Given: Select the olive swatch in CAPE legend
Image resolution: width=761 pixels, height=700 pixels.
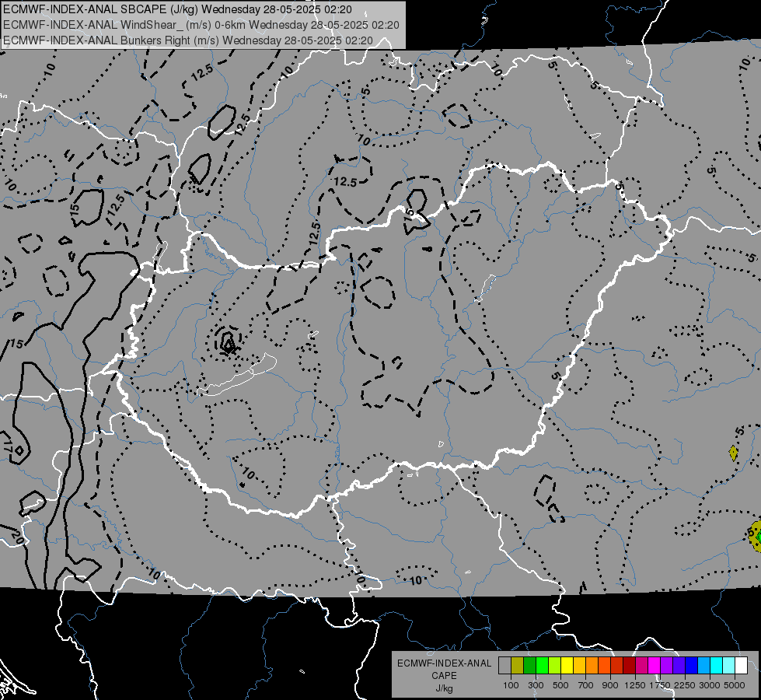Looking at the screenshot, I should [x=518, y=666].
